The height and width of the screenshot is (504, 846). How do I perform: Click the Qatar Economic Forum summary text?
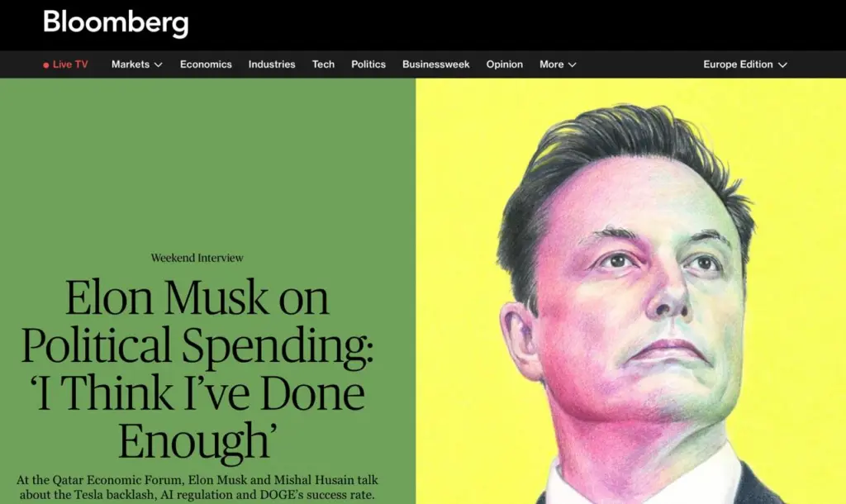[x=197, y=487]
